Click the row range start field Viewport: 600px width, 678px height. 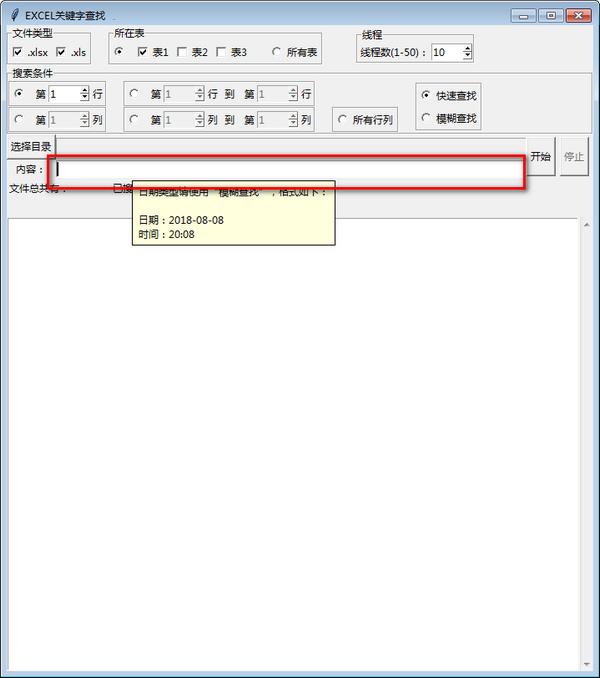179,94
